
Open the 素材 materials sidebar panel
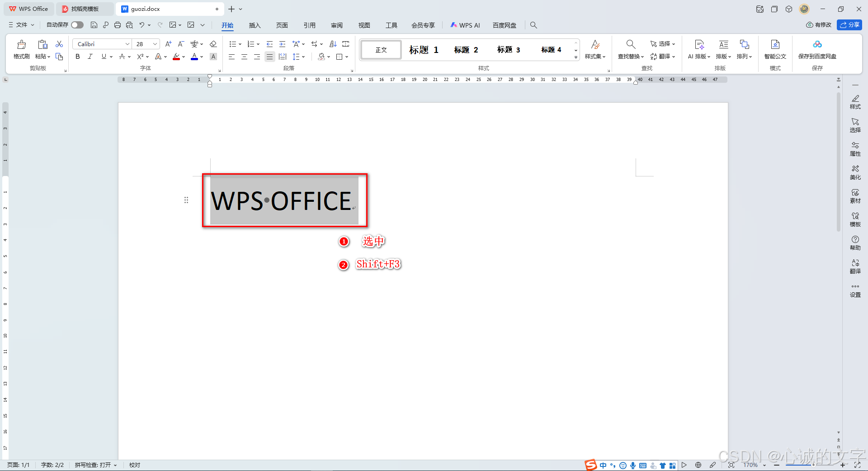855,196
